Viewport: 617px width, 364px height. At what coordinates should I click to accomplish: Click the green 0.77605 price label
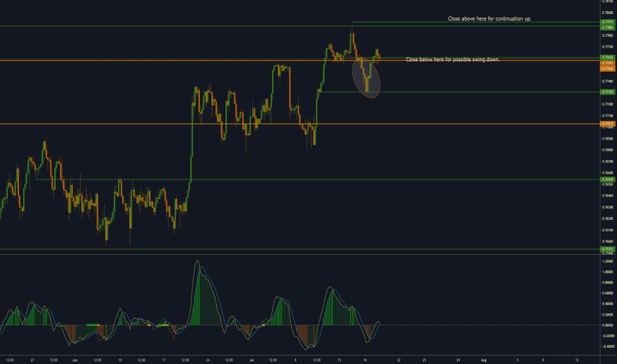(608, 58)
